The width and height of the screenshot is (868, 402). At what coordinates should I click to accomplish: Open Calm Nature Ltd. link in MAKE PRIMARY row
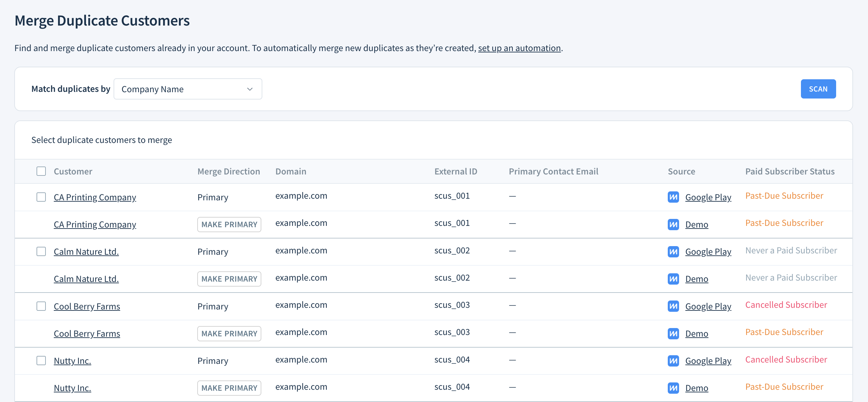(x=86, y=279)
